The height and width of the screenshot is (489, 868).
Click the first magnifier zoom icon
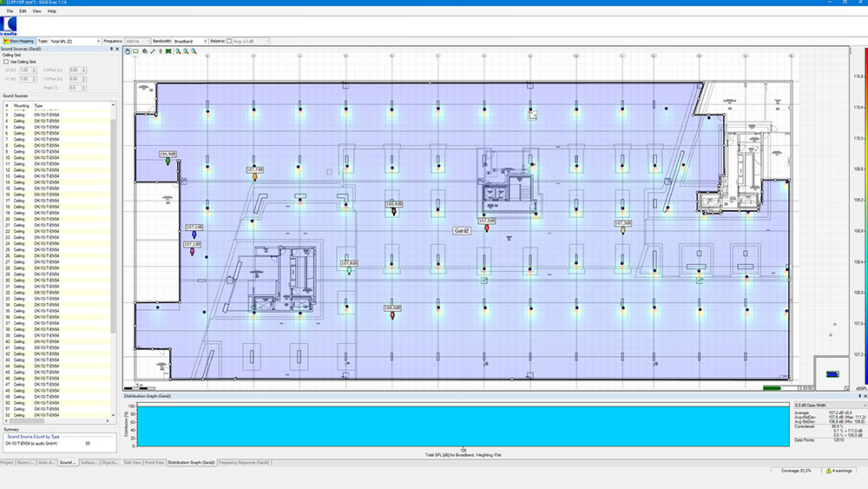pyautogui.click(x=178, y=51)
